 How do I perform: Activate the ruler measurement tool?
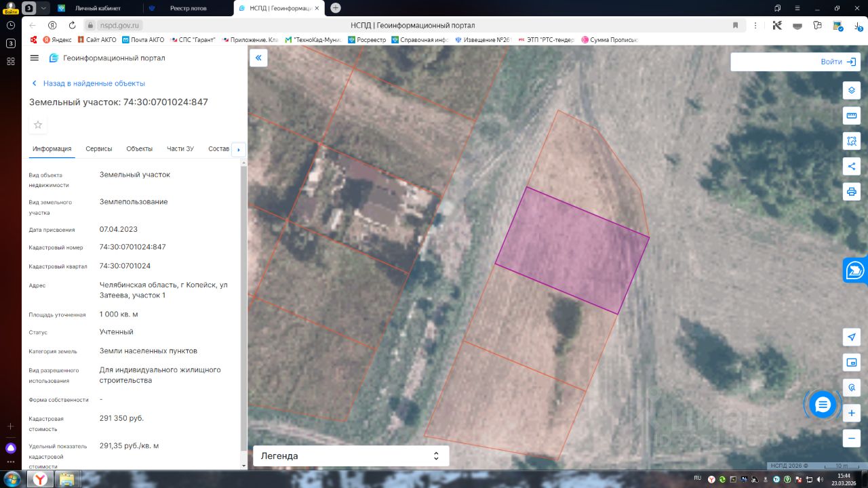pyautogui.click(x=852, y=116)
